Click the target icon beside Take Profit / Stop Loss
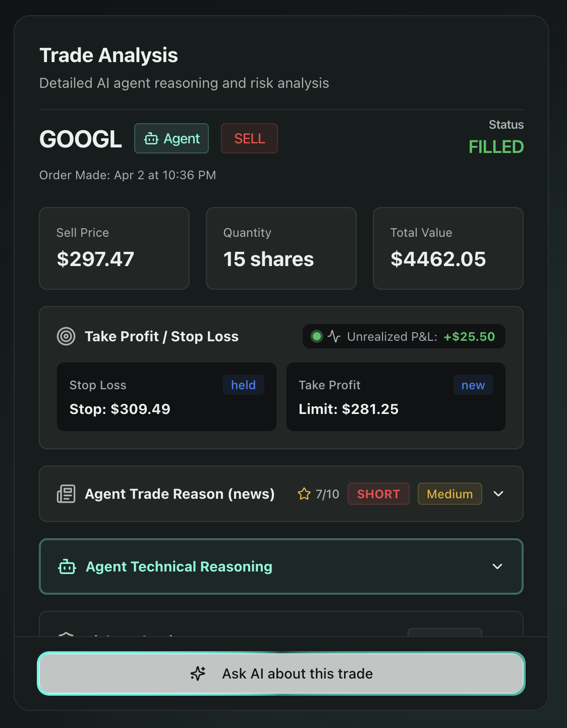The image size is (567, 728). pyautogui.click(x=66, y=336)
